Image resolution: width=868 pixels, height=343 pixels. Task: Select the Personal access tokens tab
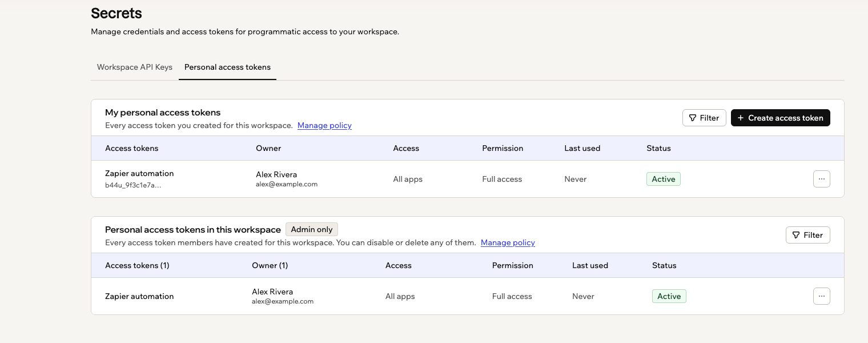pyautogui.click(x=227, y=67)
